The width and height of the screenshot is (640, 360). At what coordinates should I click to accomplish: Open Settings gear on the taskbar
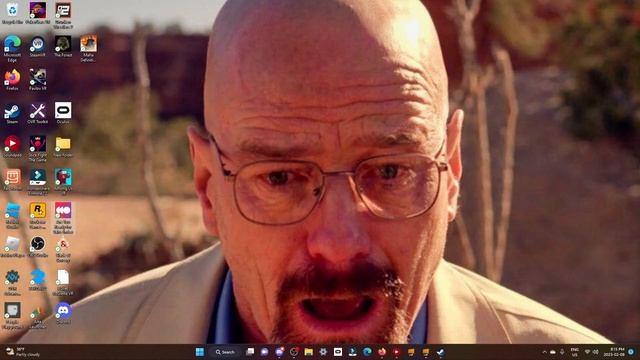click(x=323, y=352)
